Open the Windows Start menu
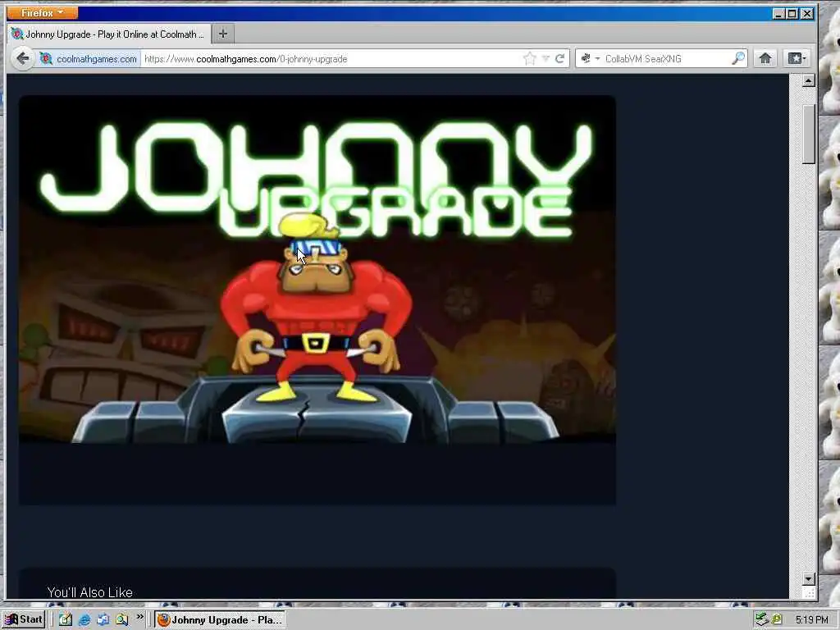Image resolution: width=840 pixels, height=630 pixels. click(24, 620)
